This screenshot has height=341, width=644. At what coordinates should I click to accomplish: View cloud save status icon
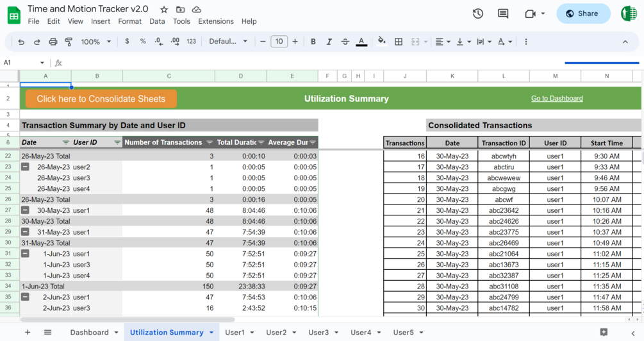[x=197, y=10]
